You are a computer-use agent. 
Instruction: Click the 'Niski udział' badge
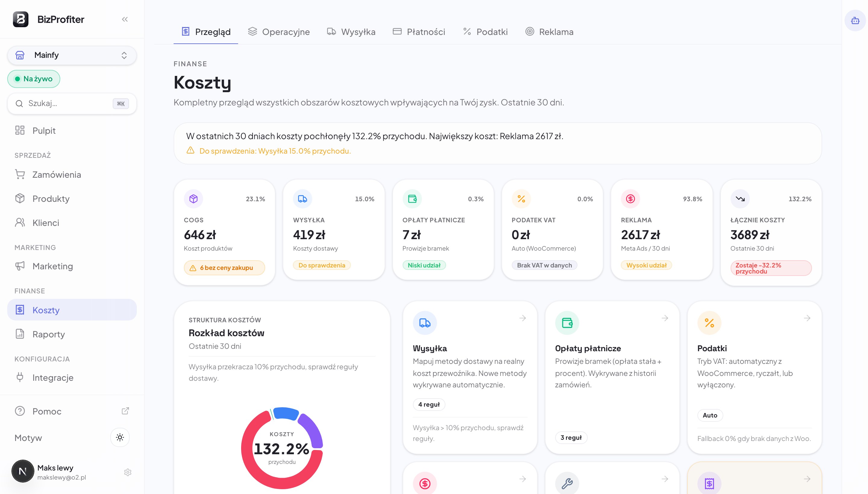tap(424, 265)
